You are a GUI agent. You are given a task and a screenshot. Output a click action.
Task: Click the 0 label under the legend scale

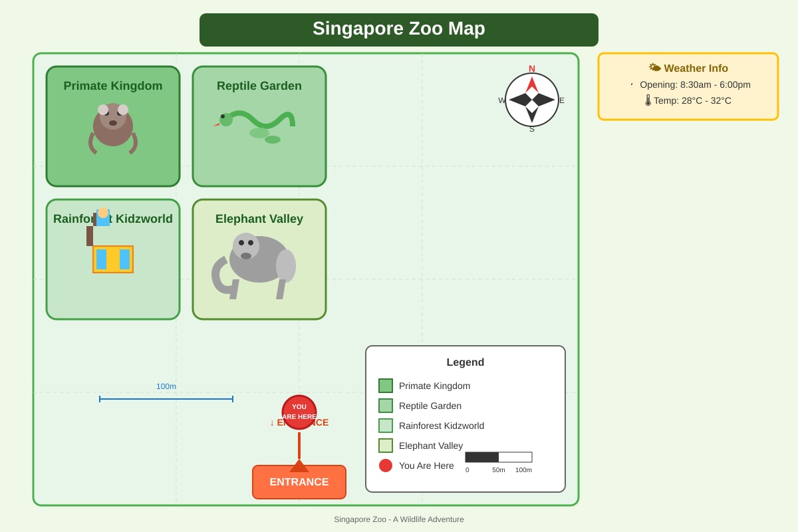pyautogui.click(x=467, y=470)
